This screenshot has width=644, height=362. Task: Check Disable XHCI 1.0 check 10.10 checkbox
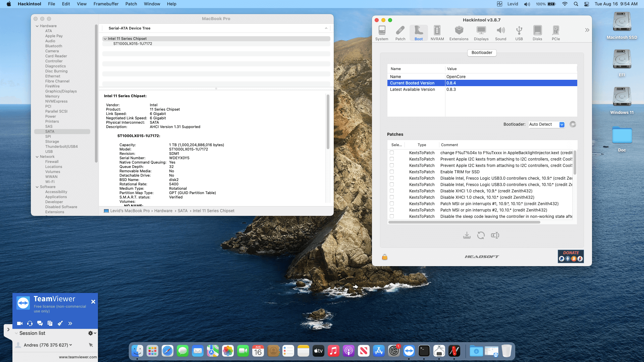click(x=392, y=197)
